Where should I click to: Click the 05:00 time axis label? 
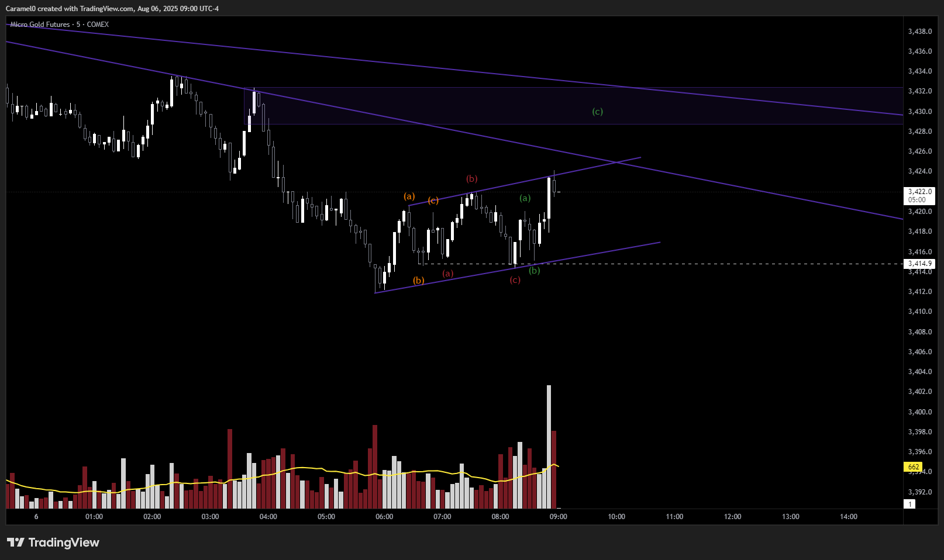[x=326, y=517]
